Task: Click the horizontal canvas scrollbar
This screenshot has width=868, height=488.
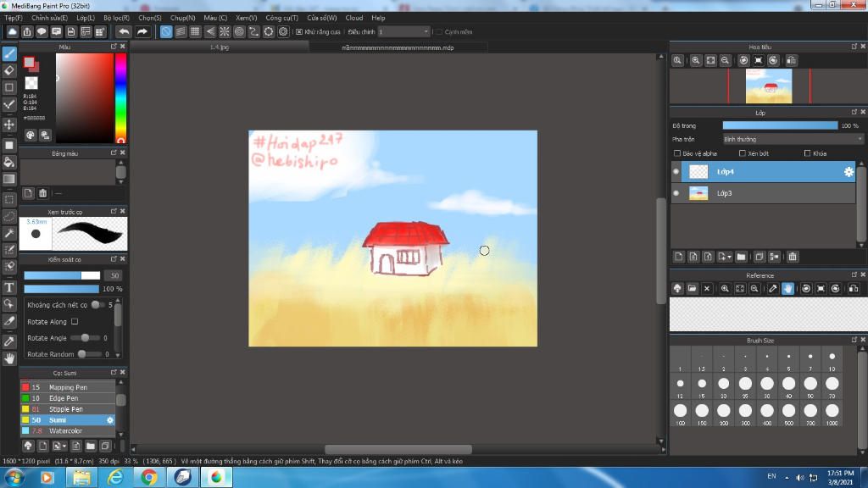Action: point(398,449)
